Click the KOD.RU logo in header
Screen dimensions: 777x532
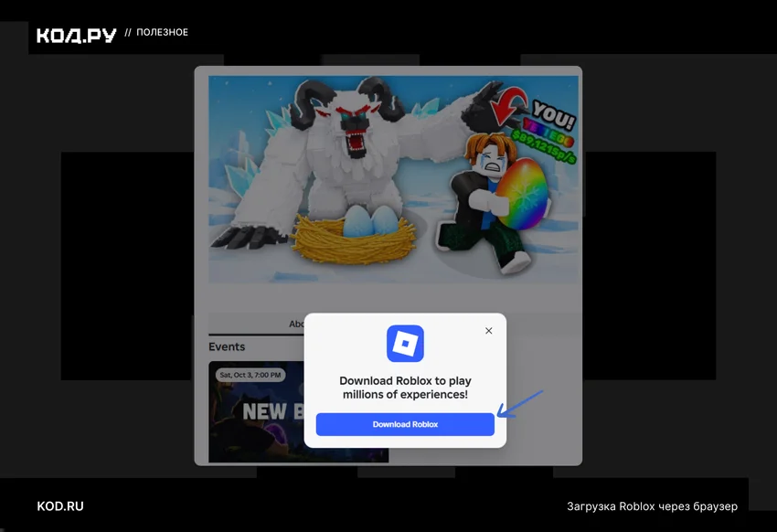point(76,35)
